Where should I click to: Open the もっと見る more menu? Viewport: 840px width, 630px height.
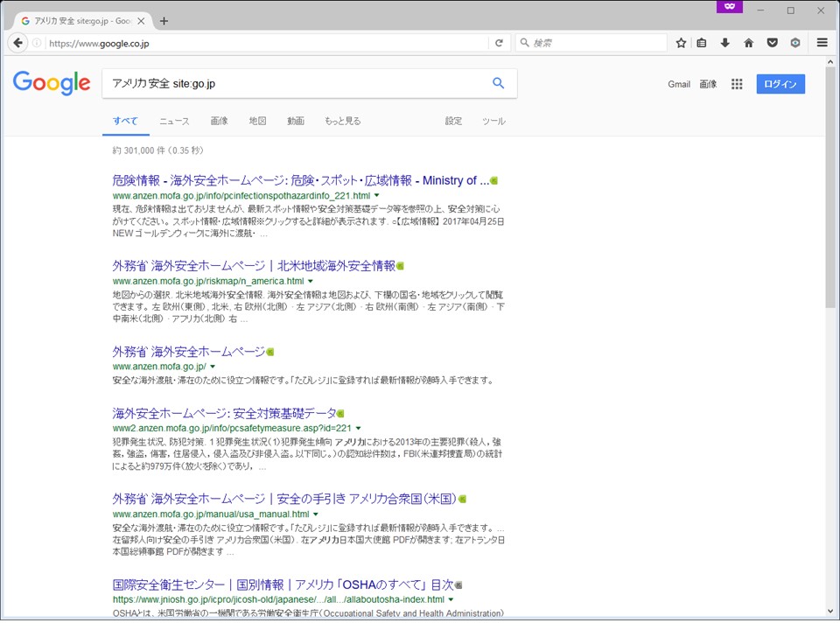(x=342, y=121)
